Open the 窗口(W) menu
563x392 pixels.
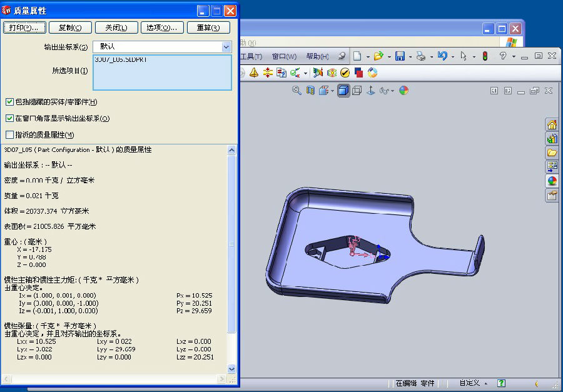tap(284, 56)
